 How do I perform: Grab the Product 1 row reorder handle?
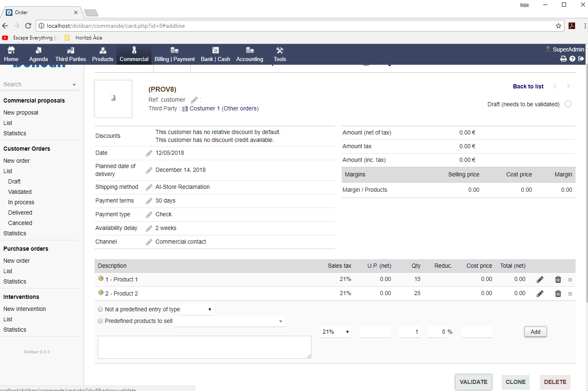click(x=570, y=280)
